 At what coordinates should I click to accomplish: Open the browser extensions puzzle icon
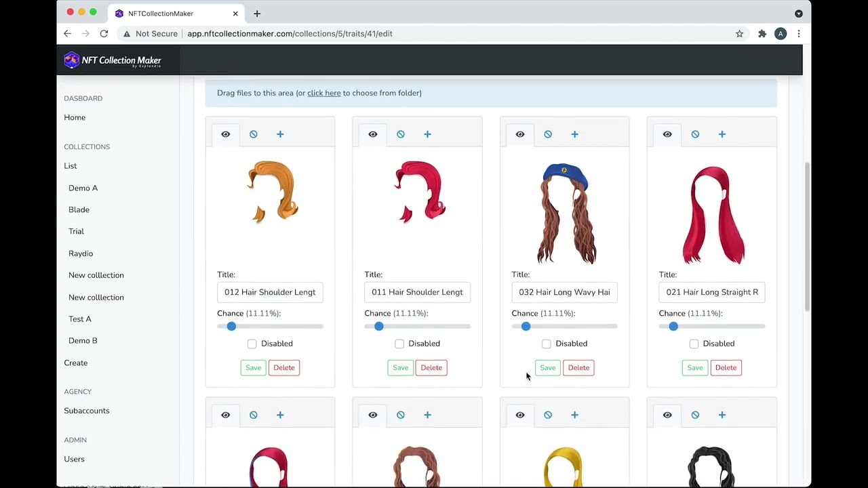click(762, 34)
